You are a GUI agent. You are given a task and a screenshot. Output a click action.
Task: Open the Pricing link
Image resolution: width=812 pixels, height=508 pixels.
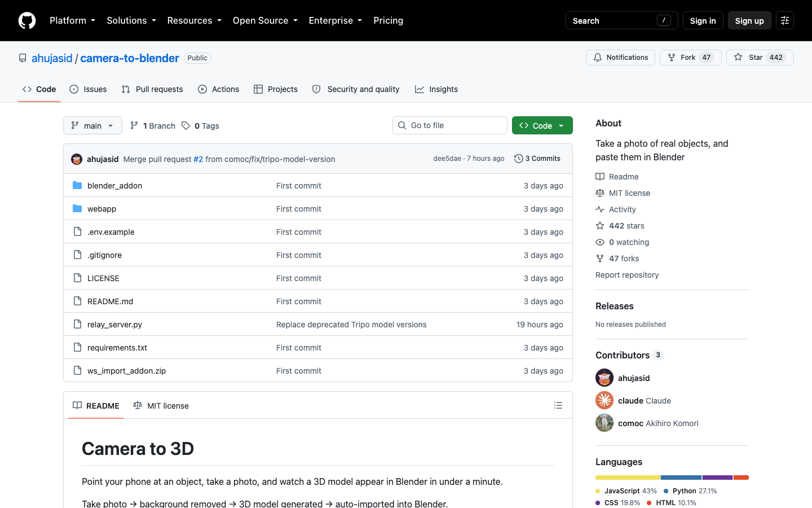coord(388,20)
